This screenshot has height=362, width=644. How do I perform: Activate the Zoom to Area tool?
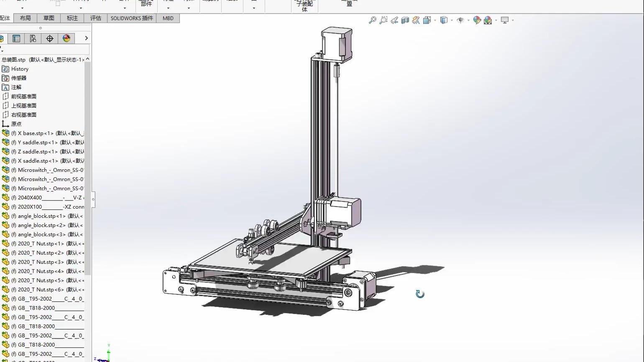(383, 20)
